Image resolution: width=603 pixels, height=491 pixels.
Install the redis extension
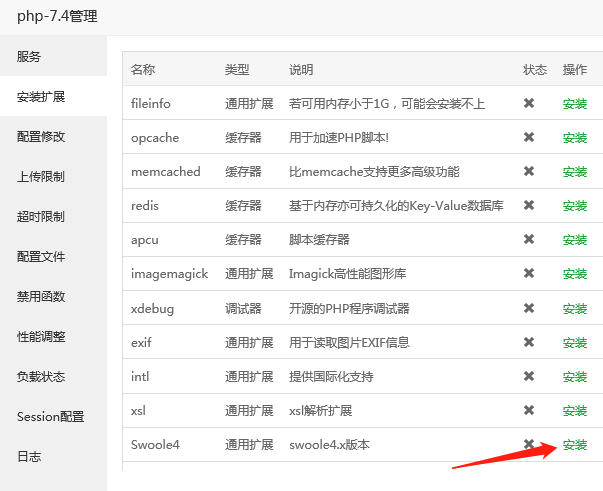tap(575, 206)
